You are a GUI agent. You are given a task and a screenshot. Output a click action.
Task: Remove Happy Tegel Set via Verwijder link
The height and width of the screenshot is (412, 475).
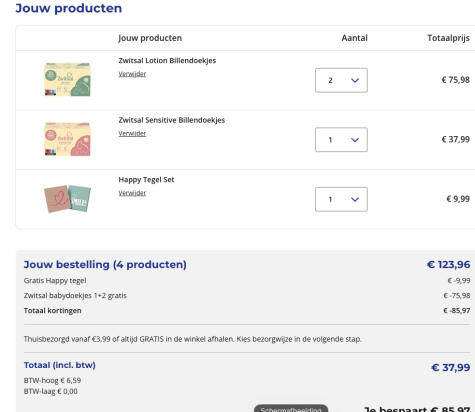point(132,193)
